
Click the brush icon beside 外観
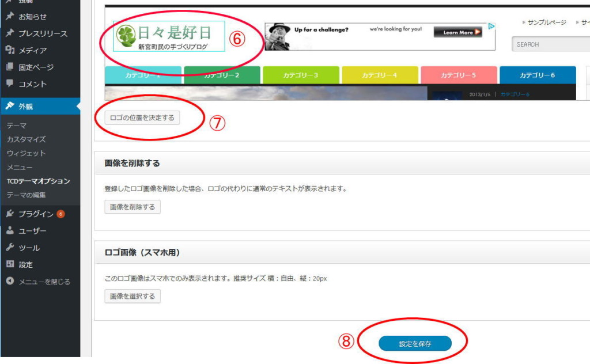(x=10, y=106)
